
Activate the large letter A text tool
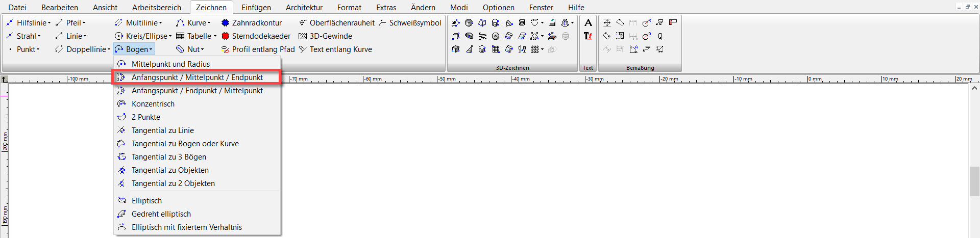point(589,23)
